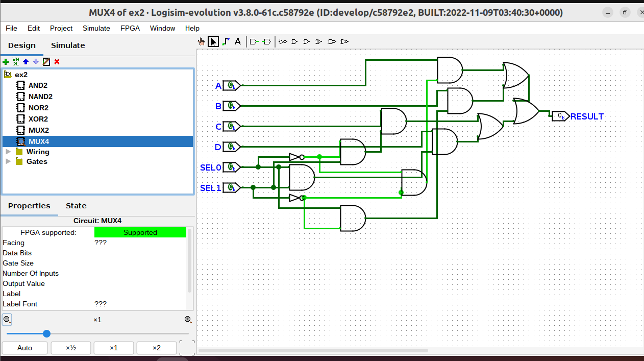The height and width of the screenshot is (361, 644).
Task: Pick the NOT gate tool
Action: (x=283, y=41)
